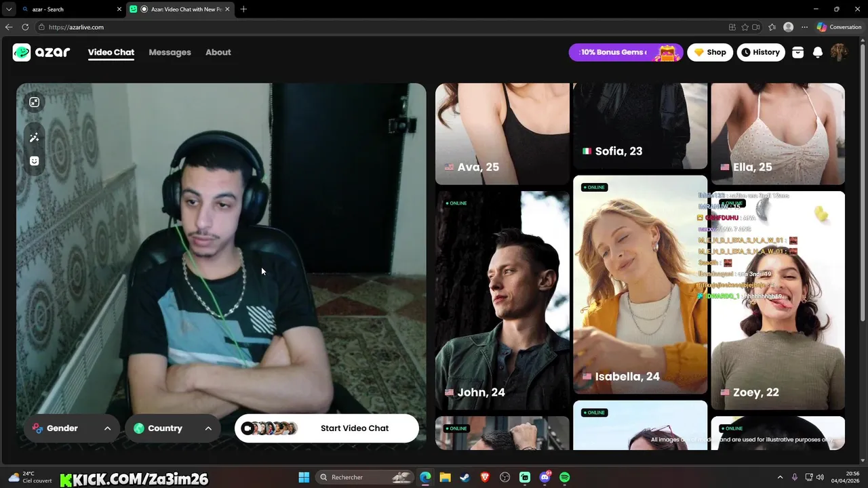Open the browser apps icon in address bar
The width and height of the screenshot is (868, 488).
pyautogui.click(x=732, y=27)
